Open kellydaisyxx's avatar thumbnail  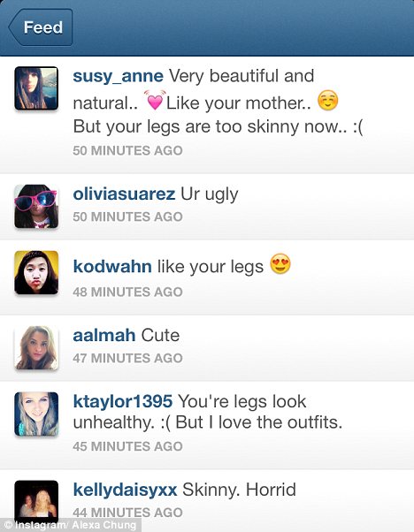click(x=36, y=502)
